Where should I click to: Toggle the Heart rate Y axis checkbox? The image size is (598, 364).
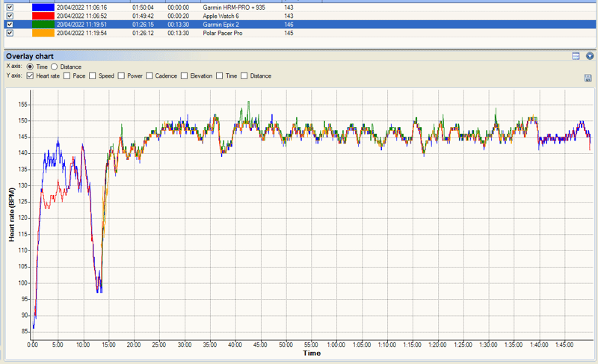point(30,75)
